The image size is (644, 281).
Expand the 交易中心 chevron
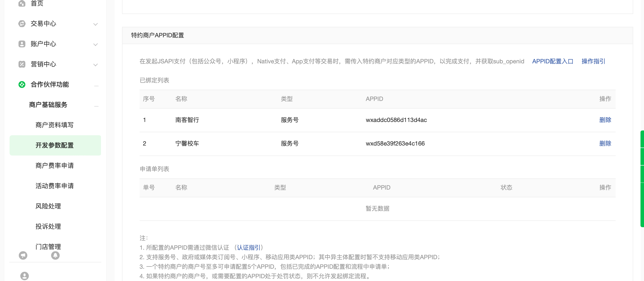[x=95, y=24]
